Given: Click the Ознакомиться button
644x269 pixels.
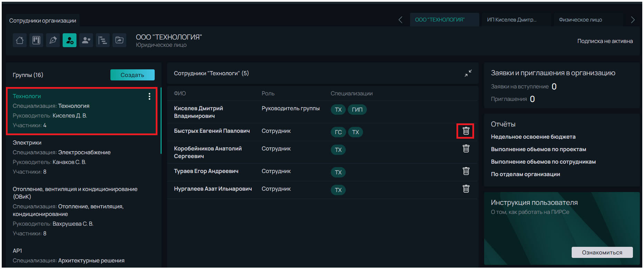Looking at the screenshot, I should [602, 252].
